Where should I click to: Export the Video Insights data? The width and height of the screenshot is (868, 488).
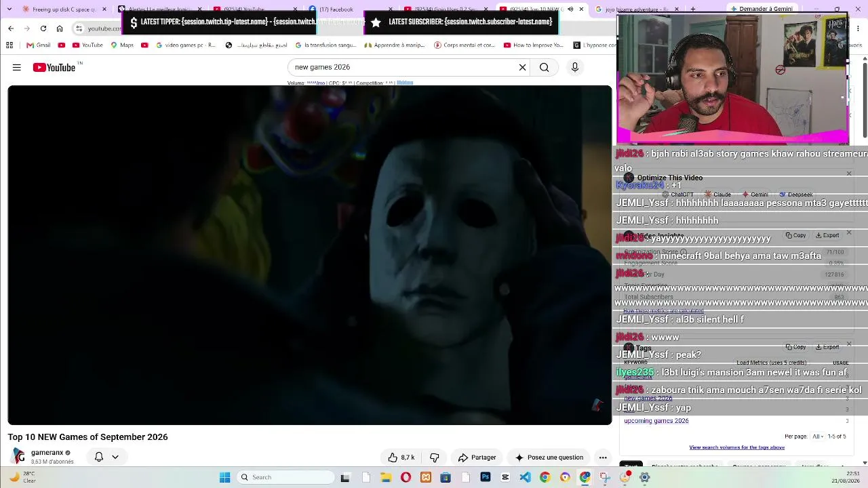click(827, 235)
